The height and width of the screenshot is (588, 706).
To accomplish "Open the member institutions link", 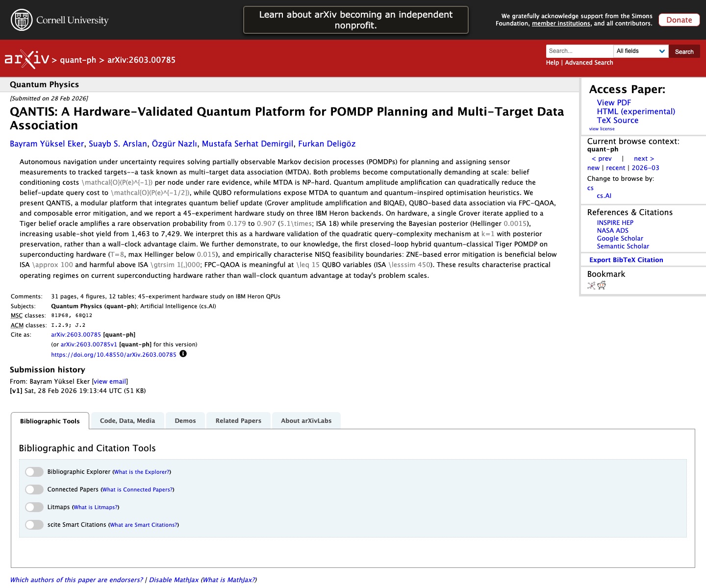I will [561, 23].
